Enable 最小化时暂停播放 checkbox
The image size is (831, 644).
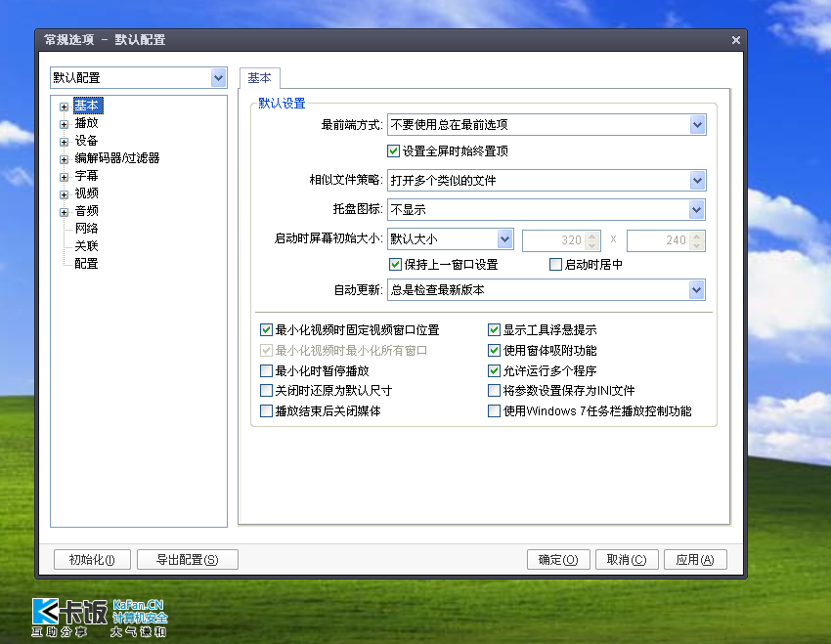pyautogui.click(x=266, y=370)
